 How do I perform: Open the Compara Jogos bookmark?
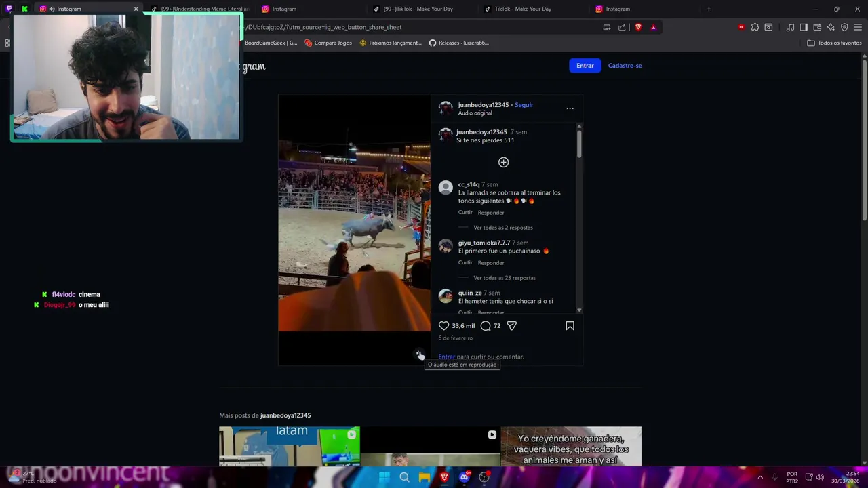[328, 43]
